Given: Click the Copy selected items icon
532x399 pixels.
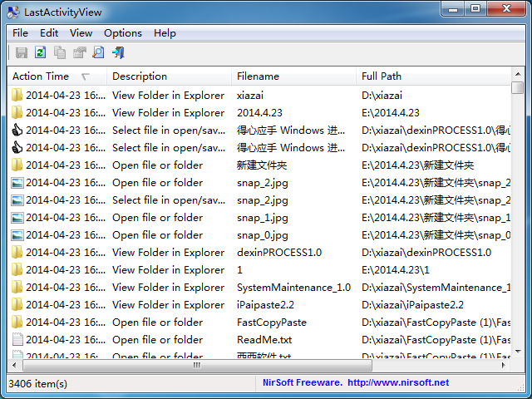Looking at the screenshot, I should 60,52.
